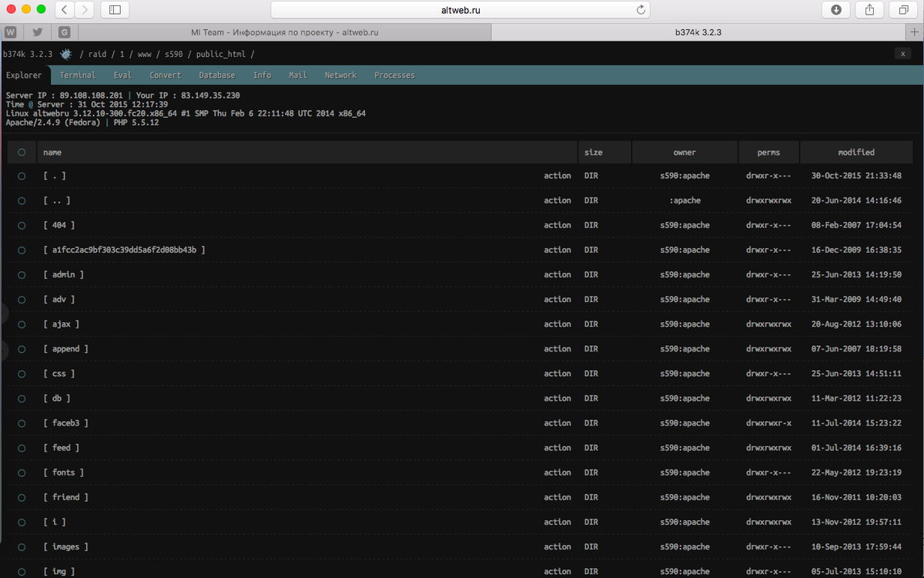Open action menu for admin folder
924x578 pixels.
(x=557, y=274)
